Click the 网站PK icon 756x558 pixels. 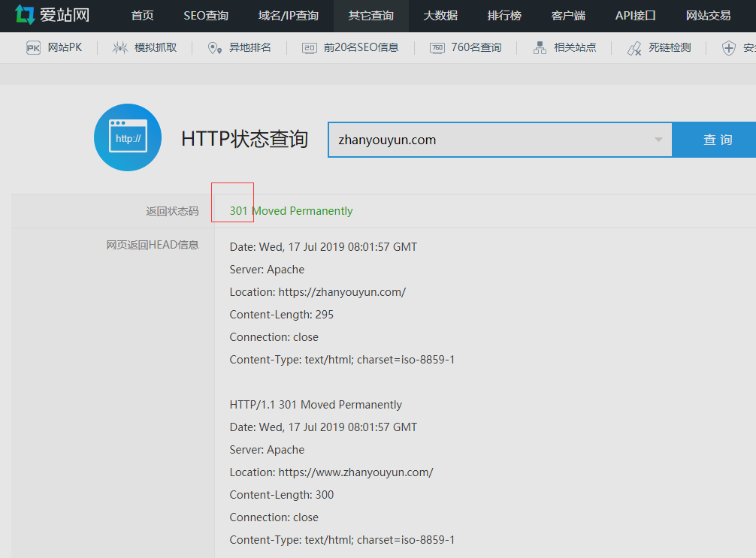click(33, 48)
